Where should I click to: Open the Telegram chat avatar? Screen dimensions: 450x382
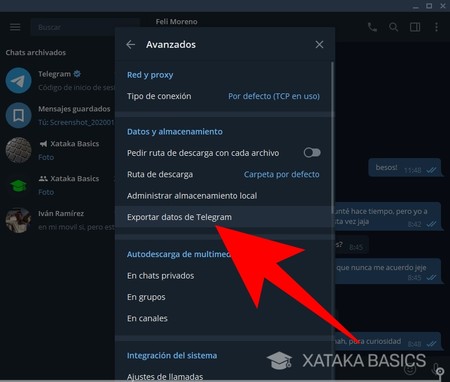pos(18,80)
